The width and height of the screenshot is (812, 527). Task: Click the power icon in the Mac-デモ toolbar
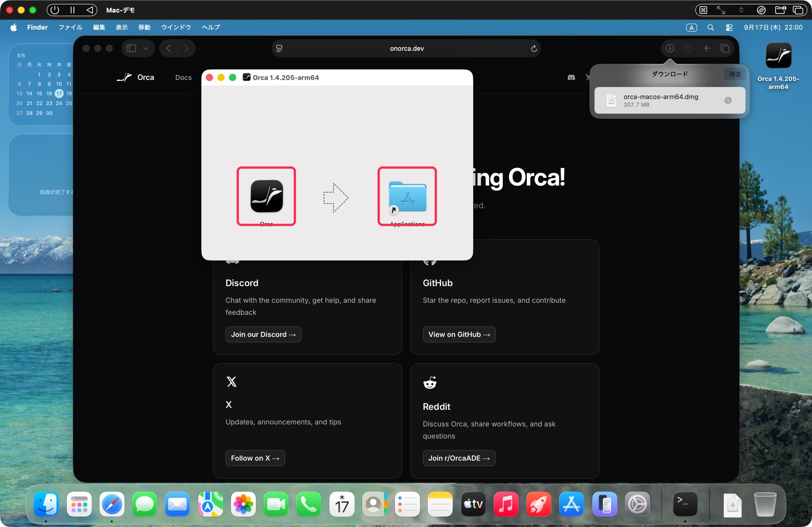coord(55,10)
